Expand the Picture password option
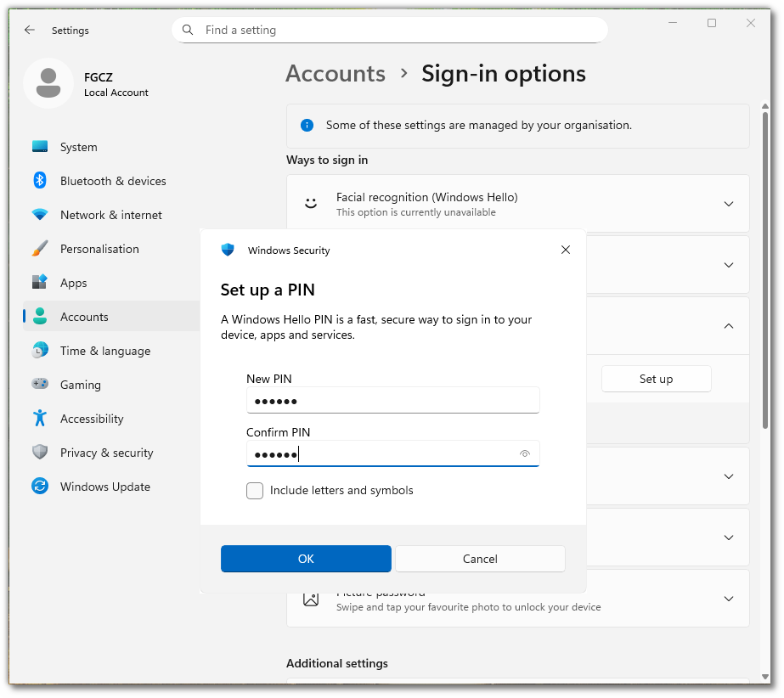Screen dimensions: 784x698 click(729, 599)
